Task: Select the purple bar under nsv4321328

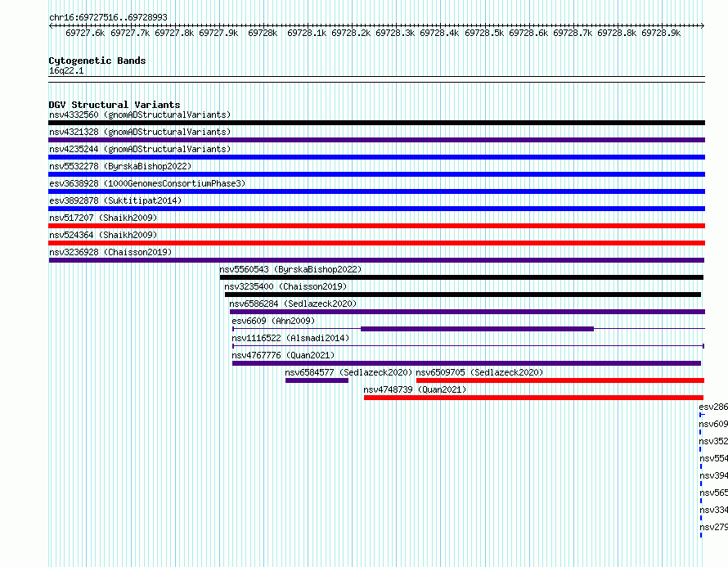Action: (x=376, y=140)
